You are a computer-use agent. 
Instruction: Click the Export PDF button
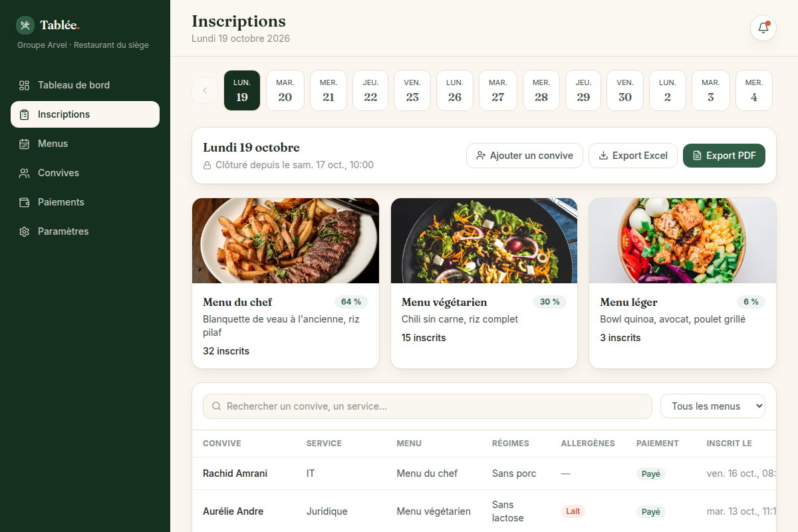tap(724, 156)
